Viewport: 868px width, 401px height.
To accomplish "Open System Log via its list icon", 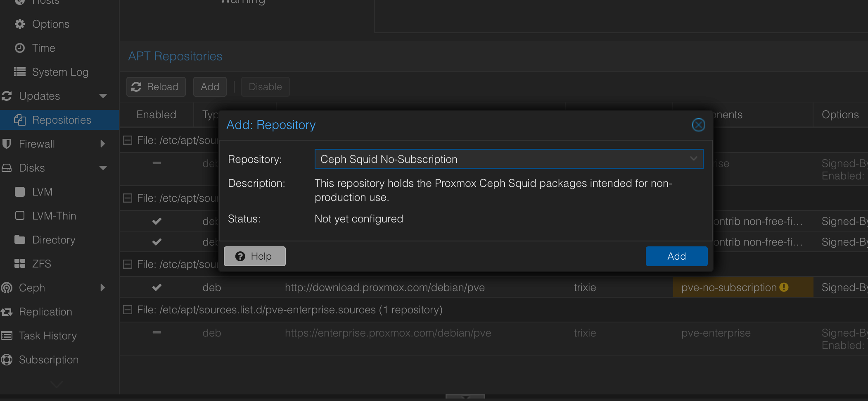I will coord(19,72).
